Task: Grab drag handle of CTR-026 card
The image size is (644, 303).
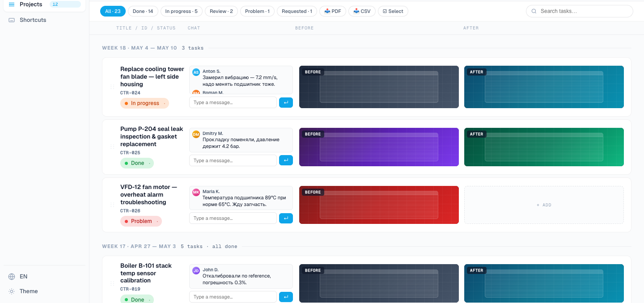Action: click(112, 205)
